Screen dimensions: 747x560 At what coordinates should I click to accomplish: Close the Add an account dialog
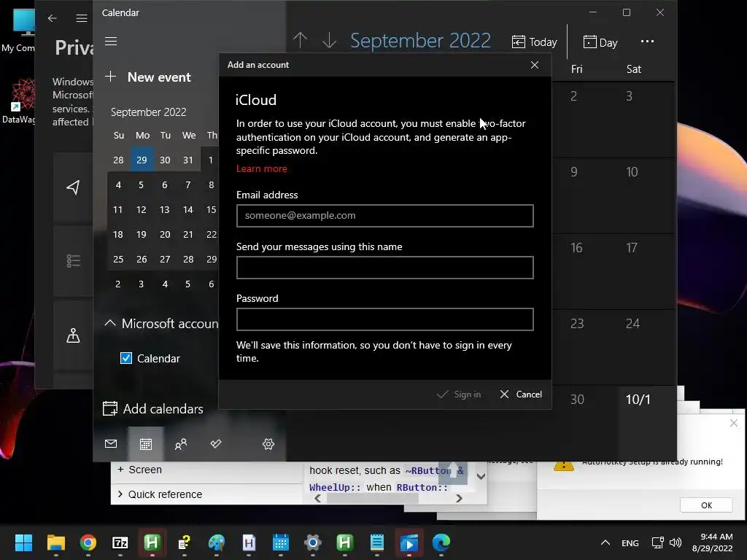tap(535, 65)
